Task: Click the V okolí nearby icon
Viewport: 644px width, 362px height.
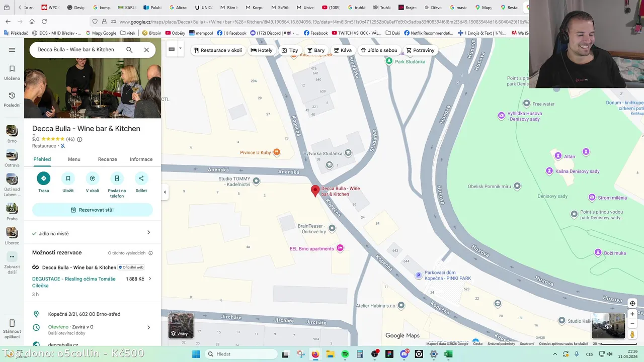Action: [x=93, y=178]
